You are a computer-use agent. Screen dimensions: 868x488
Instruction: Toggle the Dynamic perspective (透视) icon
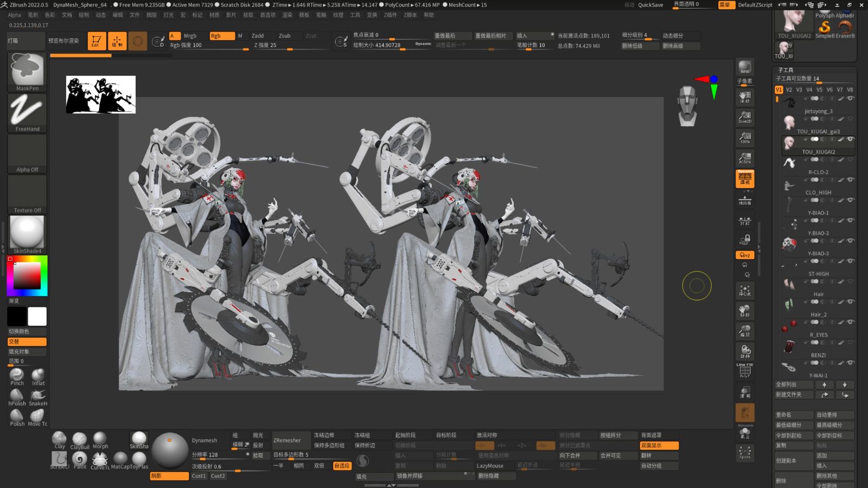tap(745, 178)
